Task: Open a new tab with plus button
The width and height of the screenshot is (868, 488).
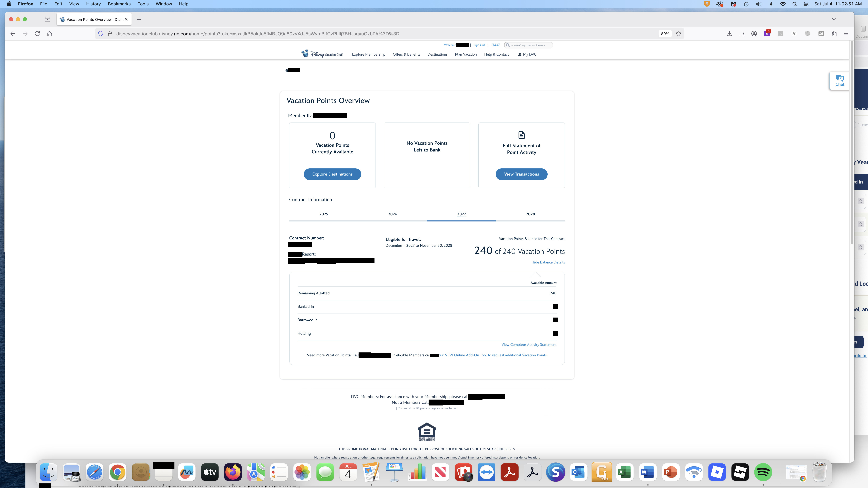Action: tap(139, 19)
